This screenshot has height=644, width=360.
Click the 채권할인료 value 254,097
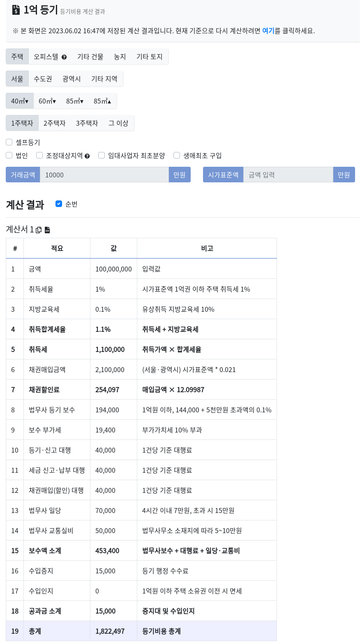tap(107, 390)
